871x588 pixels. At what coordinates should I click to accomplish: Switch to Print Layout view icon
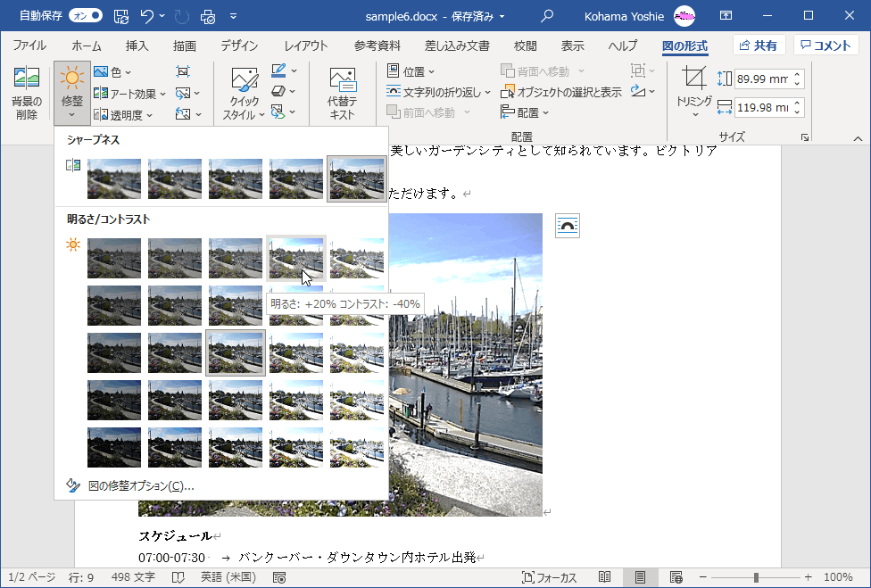point(640,577)
